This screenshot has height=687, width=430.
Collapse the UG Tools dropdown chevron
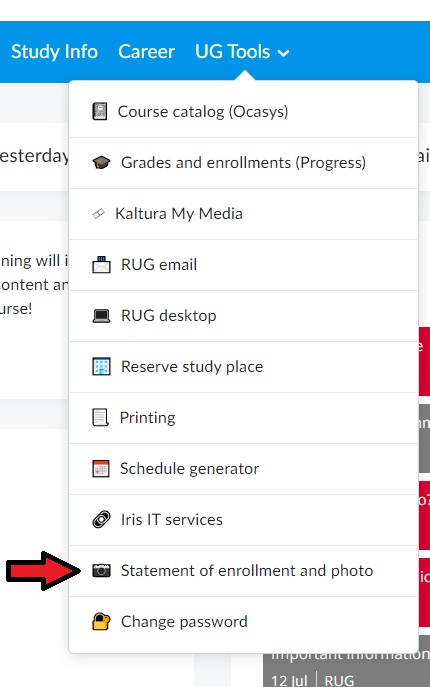pos(284,53)
